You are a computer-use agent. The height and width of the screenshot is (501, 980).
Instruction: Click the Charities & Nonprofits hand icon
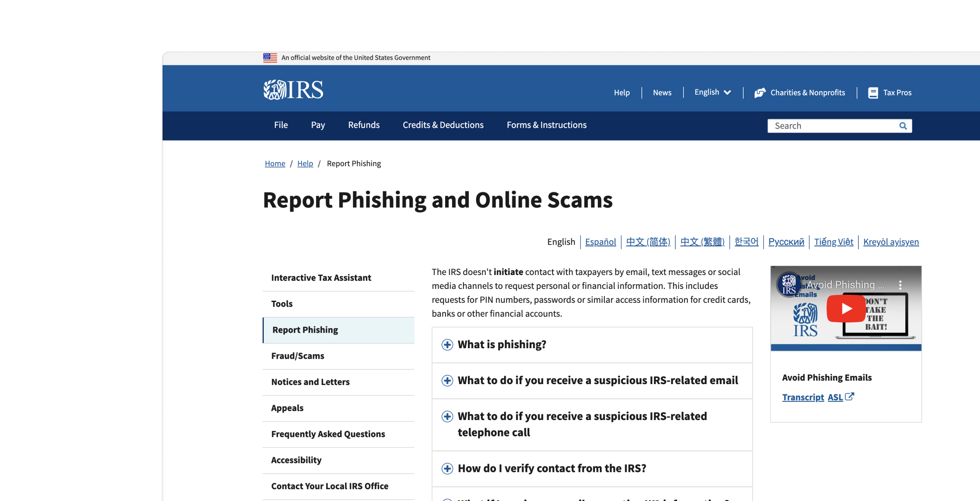pos(759,93)
